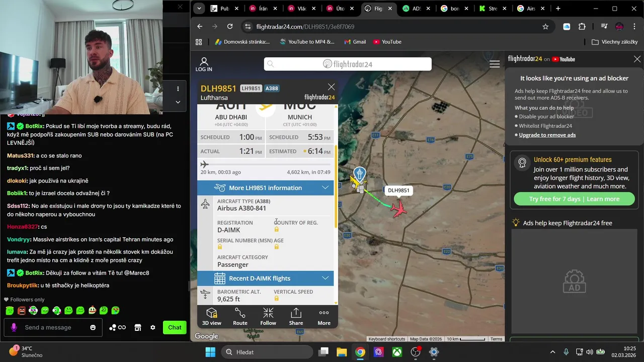
Task: Open the tab search dropdown in Chrome
Action: (x=199, y=9)
